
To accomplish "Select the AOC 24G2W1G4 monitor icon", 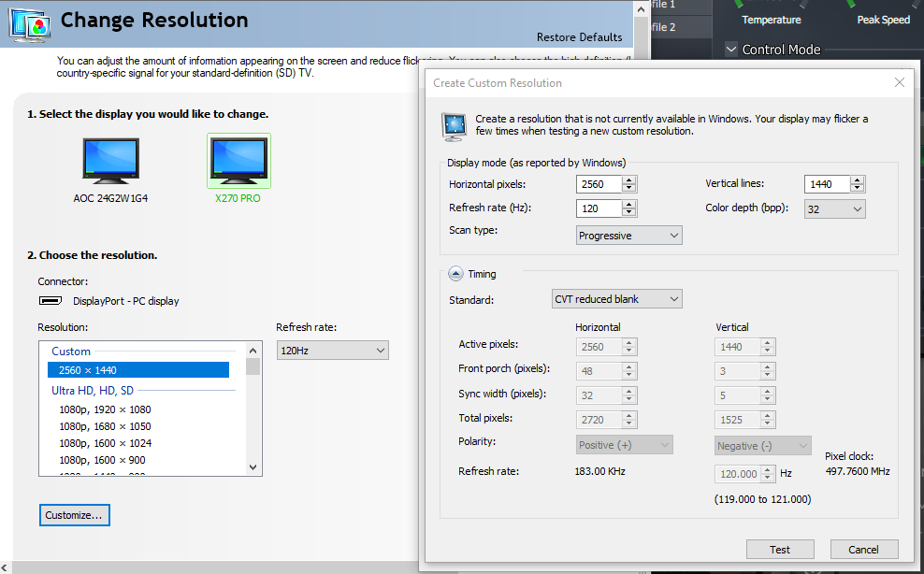I will point(110,162).
